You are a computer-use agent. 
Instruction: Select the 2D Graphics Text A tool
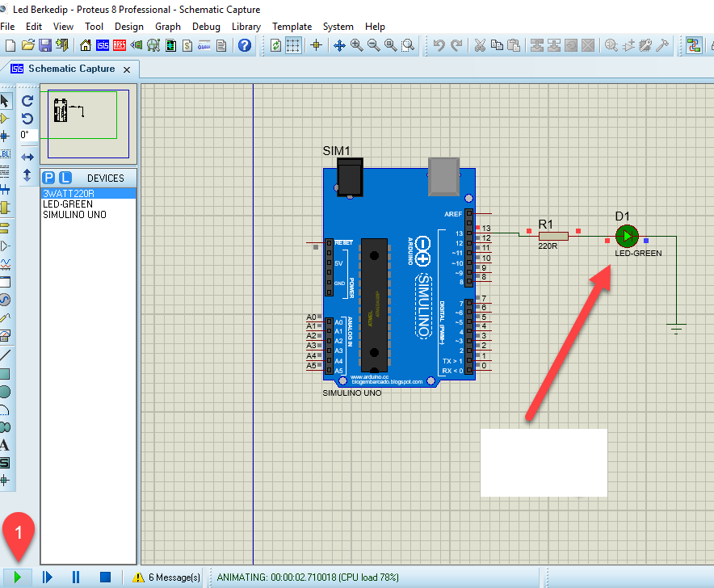5,445
